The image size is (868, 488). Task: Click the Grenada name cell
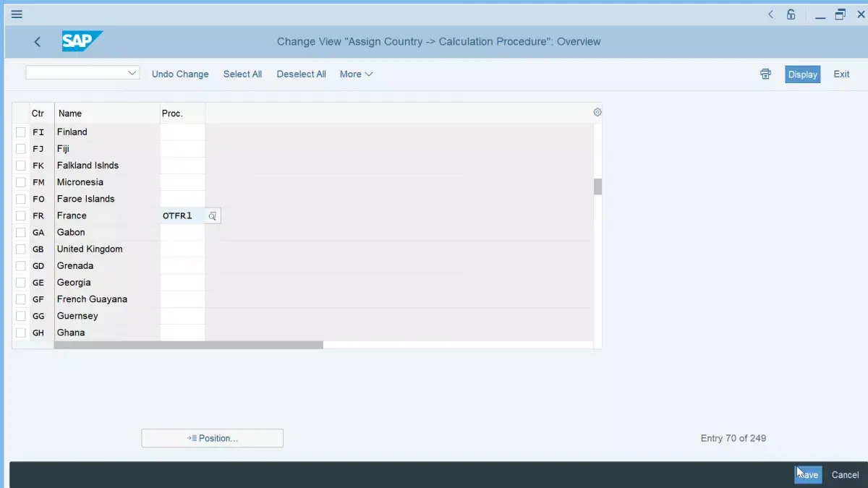tap(107, 265)
